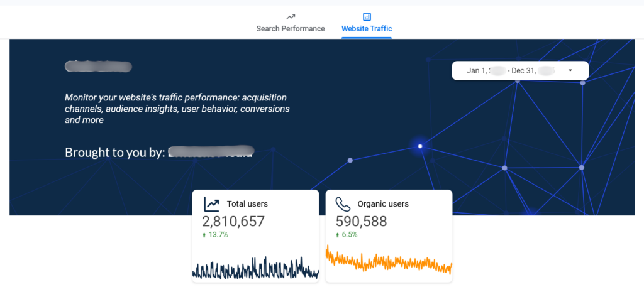Click the Organic users phone icon
Image resolution: width=644 pixels, height=292 pixels.
click(x=343, y=204)
